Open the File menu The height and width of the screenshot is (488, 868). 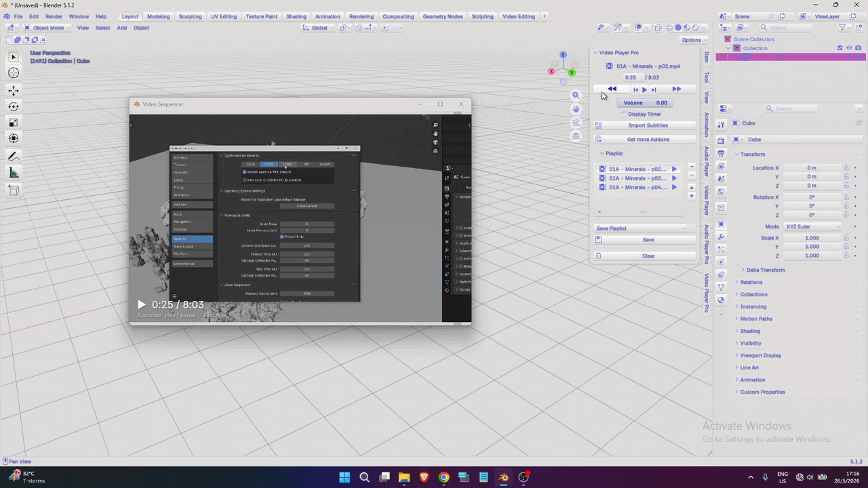point(18,16)
